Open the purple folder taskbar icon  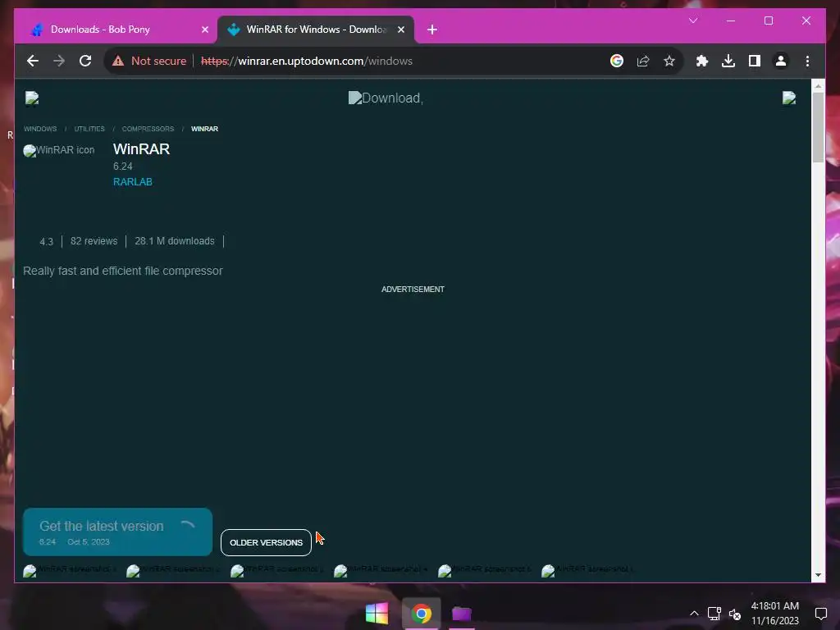point(461,614)
